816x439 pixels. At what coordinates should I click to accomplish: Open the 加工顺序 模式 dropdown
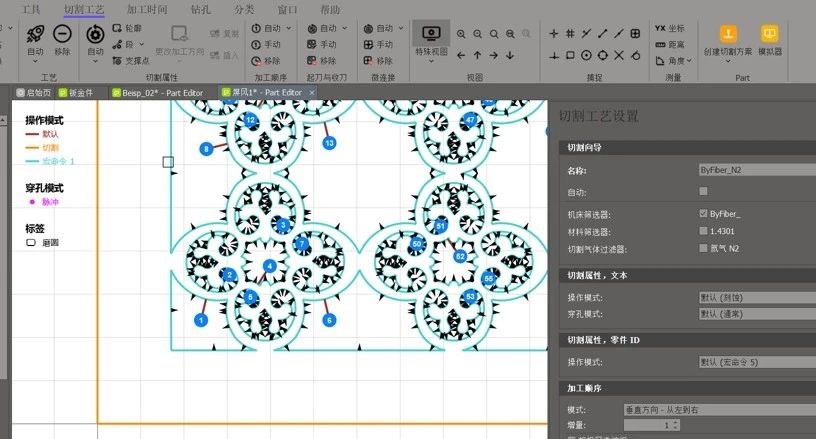coord(757,410)
